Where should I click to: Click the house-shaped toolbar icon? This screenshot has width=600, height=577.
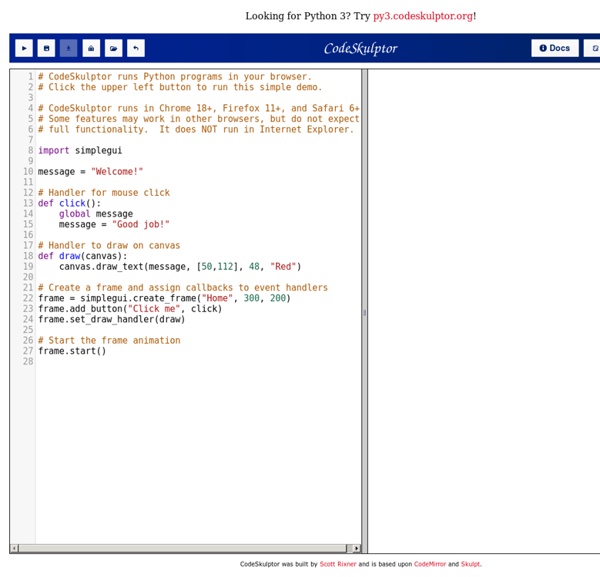pyautogui.click(x=91, y=48)
